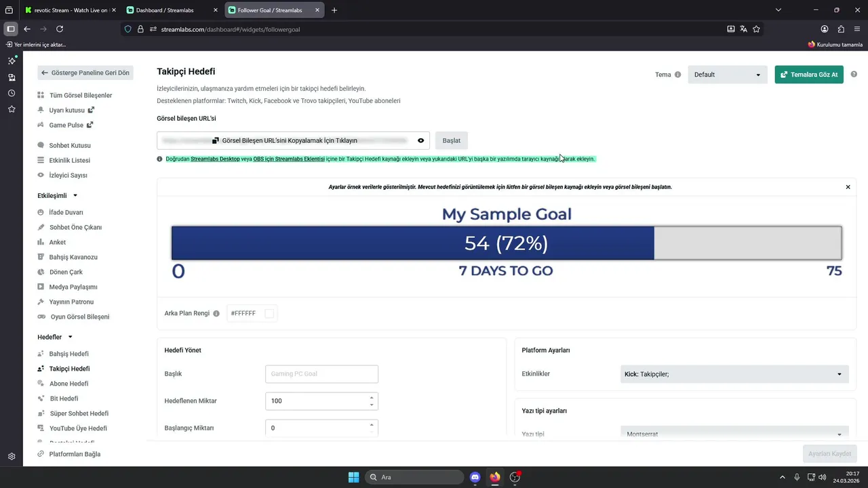Click the Etkinlik Listesi list icon
This screenshot has width=868, height=488.
click(x=41, y=161)
